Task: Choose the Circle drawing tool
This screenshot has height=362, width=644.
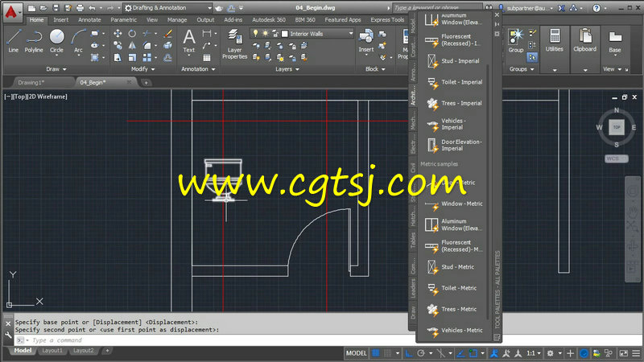Action: tap(56, 41)
